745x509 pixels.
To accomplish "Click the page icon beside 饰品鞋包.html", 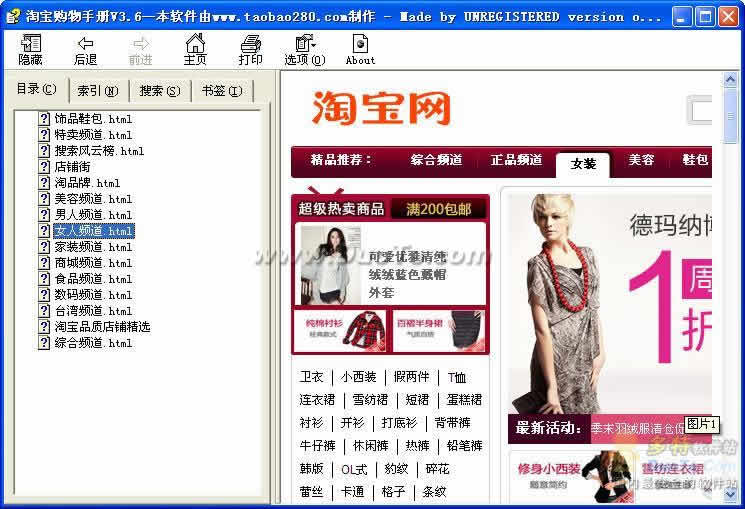I will (x=44, y=119).
